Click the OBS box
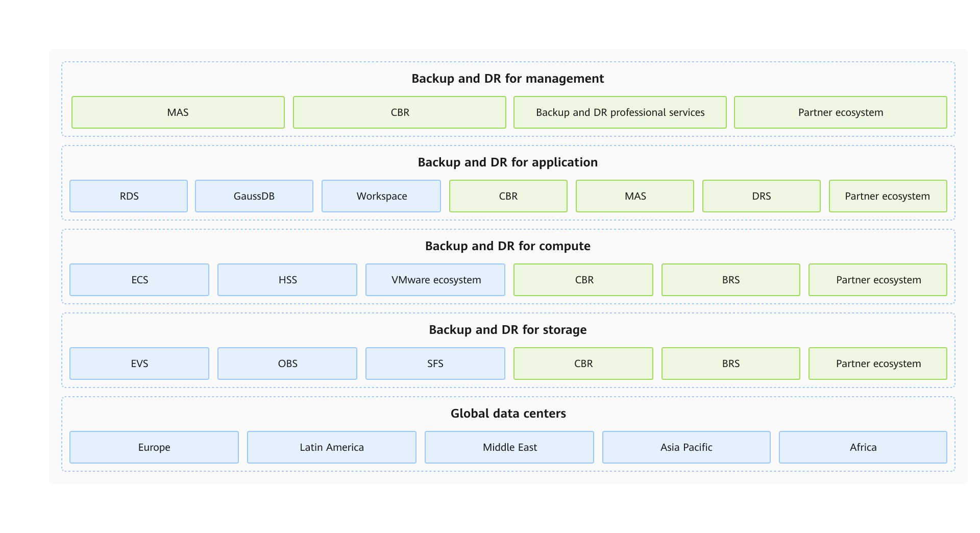This screenshot has width=980, height=533. tap(287, 364)
